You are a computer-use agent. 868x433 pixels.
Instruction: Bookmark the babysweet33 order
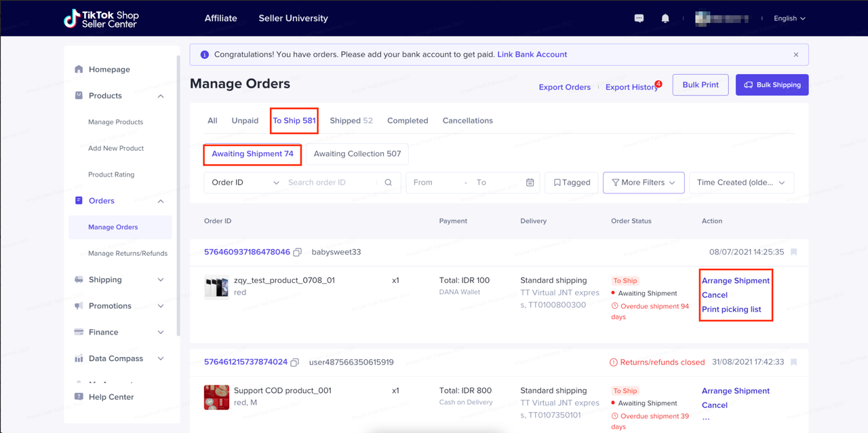click(793, 252)
